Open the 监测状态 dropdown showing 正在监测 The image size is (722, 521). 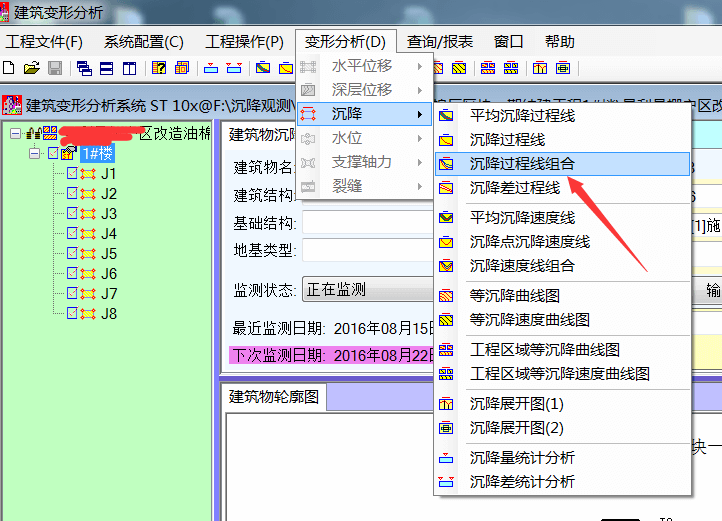pyautogui.click(x=367, y=289)
